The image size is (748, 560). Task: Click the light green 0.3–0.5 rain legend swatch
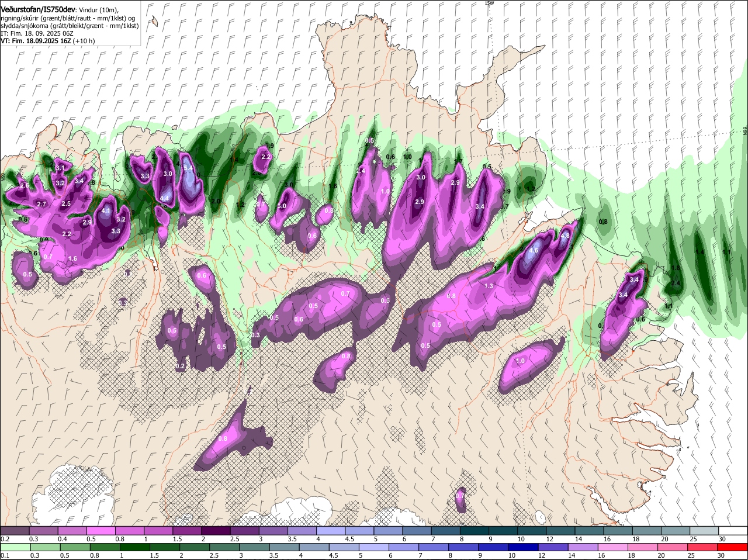tap(45, 547)
